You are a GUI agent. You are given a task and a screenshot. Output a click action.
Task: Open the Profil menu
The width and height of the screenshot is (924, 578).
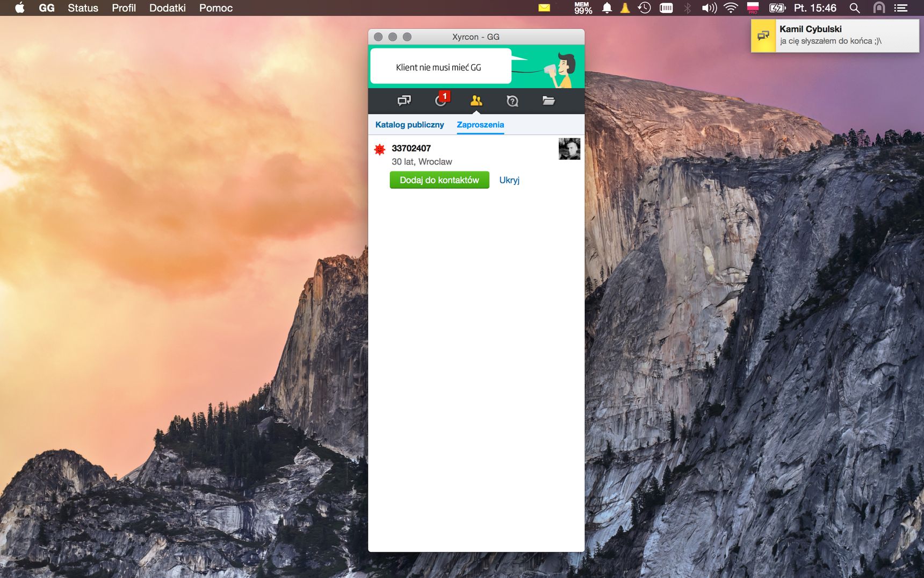tap(124, 8)
